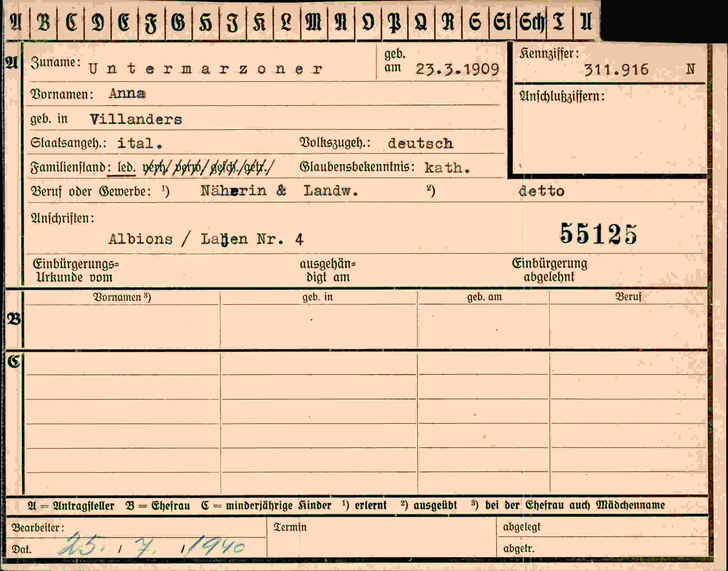Select the alphabet index tab T
The height and width of the screenshot is (571, 728).
pyautogui.click(x=559, y=22)
